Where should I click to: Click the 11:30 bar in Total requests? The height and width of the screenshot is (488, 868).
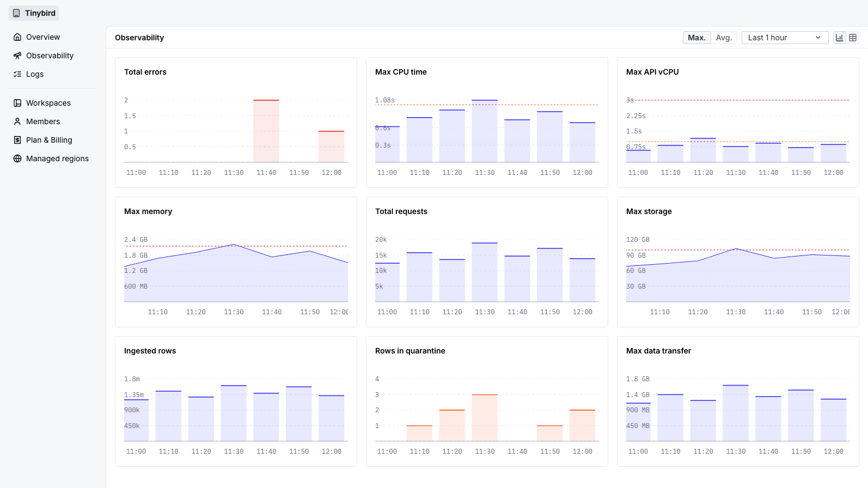click(x=485, y=272)
